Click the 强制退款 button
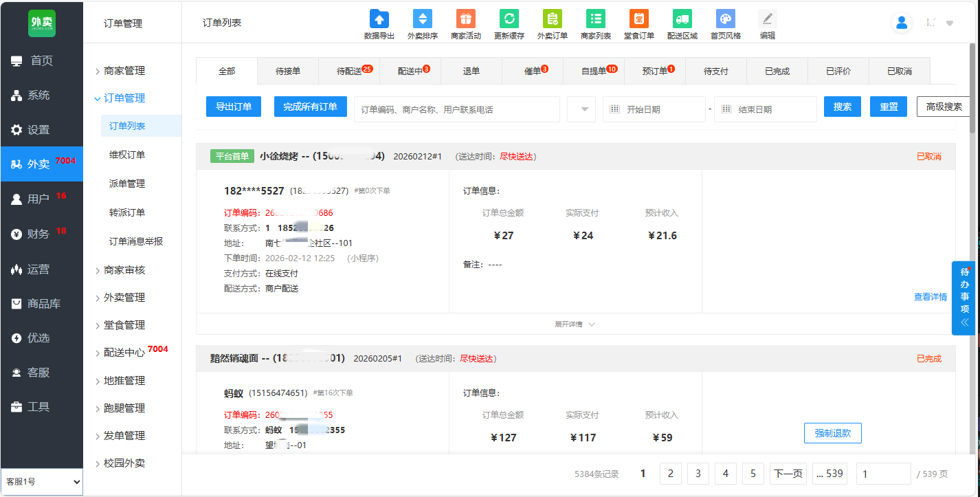This screenshot has width=980, height=497. tap(832, 433)
